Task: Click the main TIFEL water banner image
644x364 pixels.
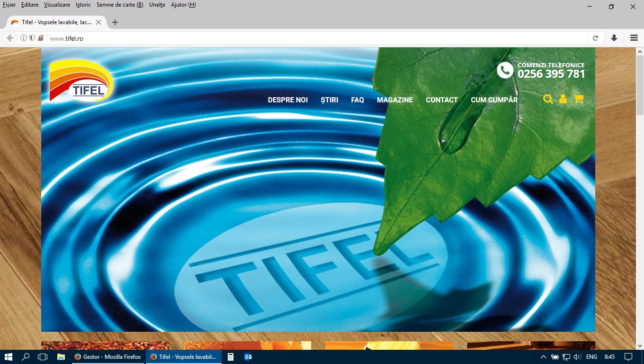Action: pos(318,190)
